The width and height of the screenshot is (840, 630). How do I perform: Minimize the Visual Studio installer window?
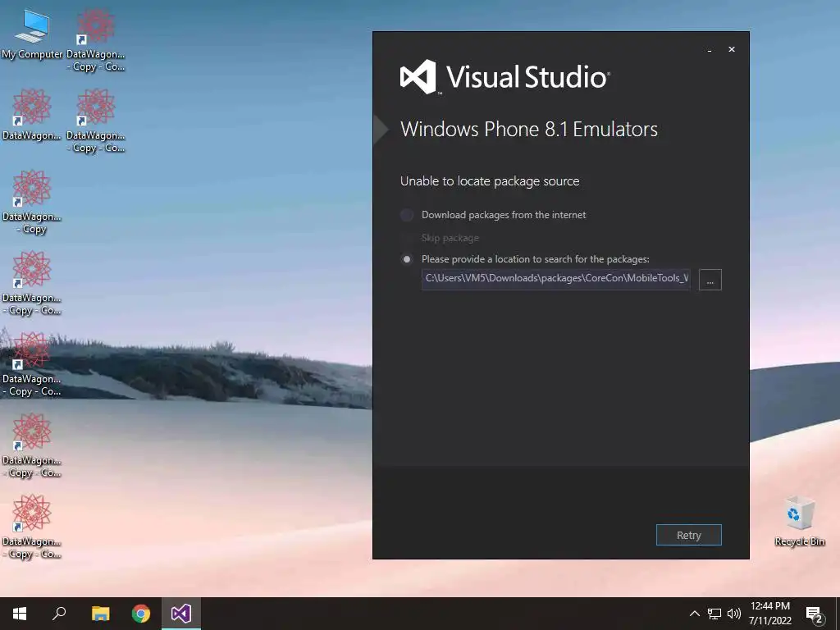710,49
